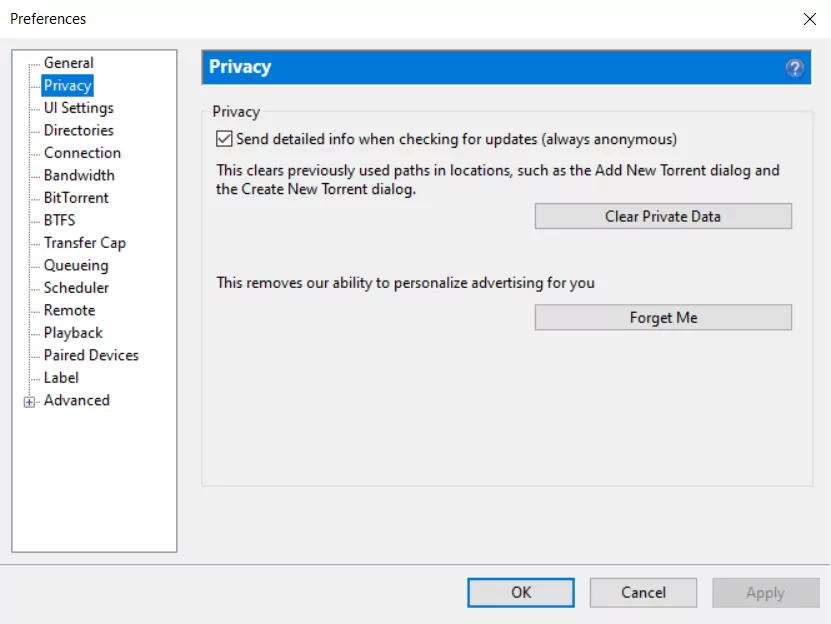
Task: Confirm preferences with OK
Action: (x=521, y=592)
